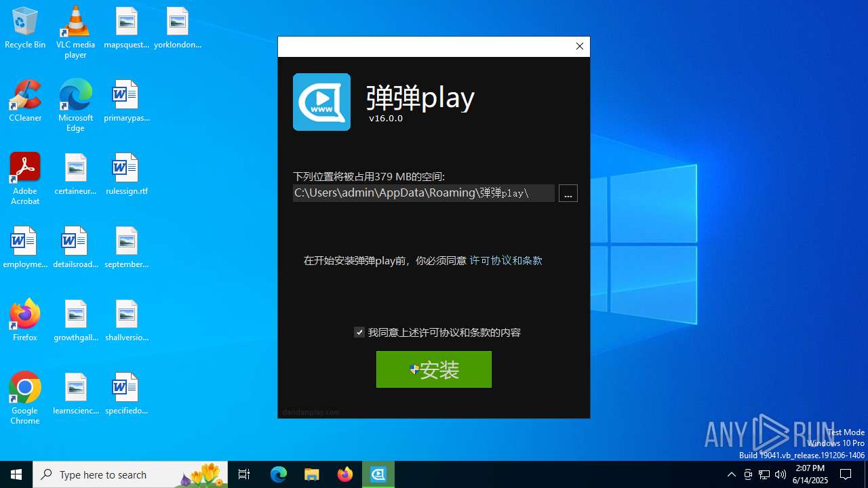
Task: Click the 下列位置将被占用379 MB的空间 label
Action: coord(369,176)
